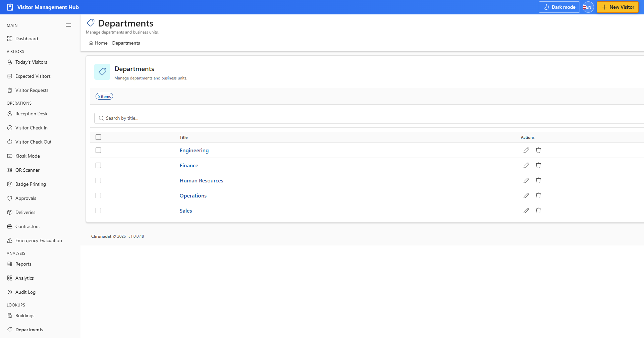Delete the Sales department
Image resolution: width=644 pixels, height=338 pixels.
[538, 211]
